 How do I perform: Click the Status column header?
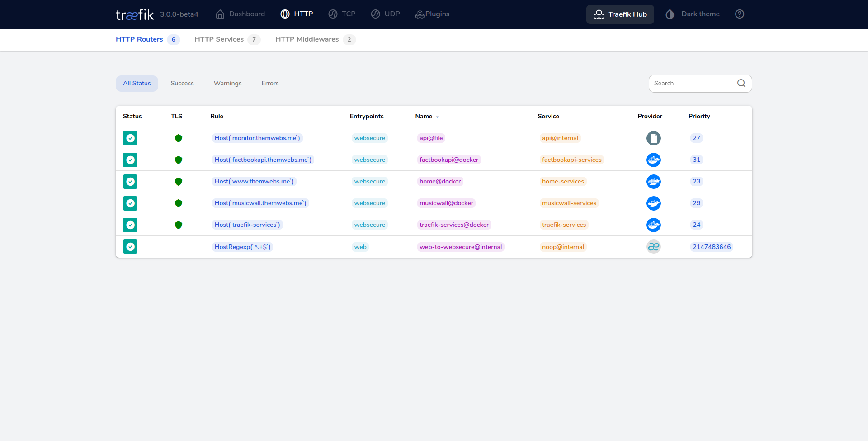pyautogui.click(x=132, y=116)
